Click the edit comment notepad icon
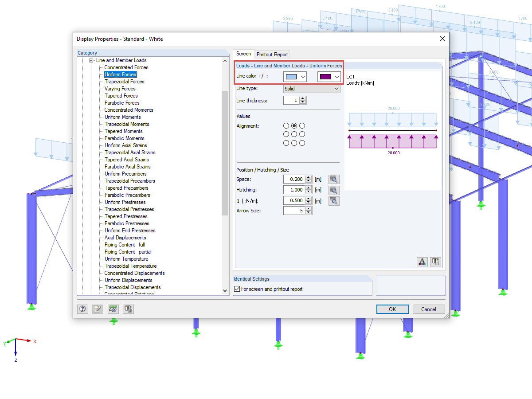 coord(98,309)
